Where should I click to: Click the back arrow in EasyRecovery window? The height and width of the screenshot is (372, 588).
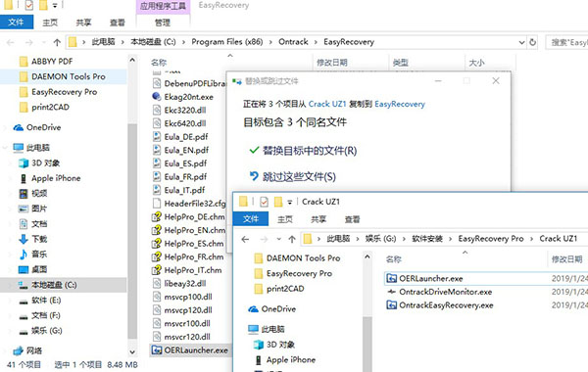point(11,42)
